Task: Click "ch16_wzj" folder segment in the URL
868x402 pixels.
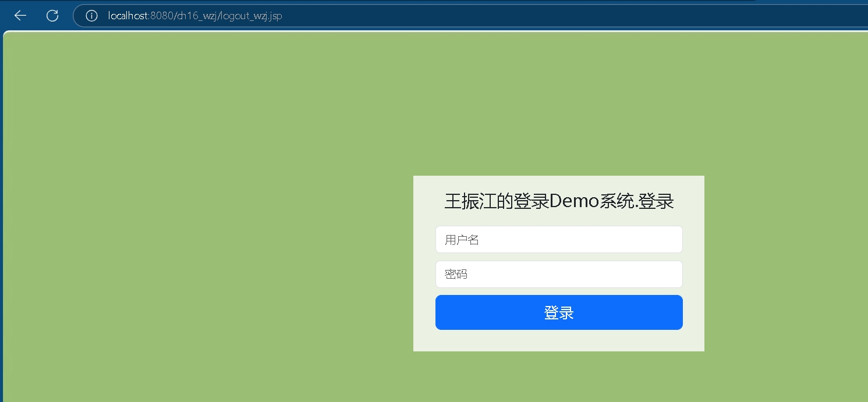Action: tap(195, 16)
